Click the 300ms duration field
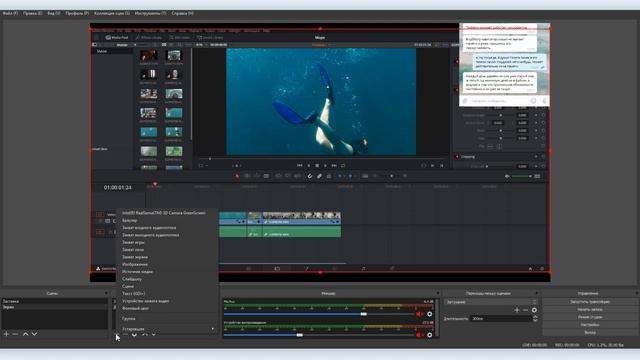 point(501,318)
